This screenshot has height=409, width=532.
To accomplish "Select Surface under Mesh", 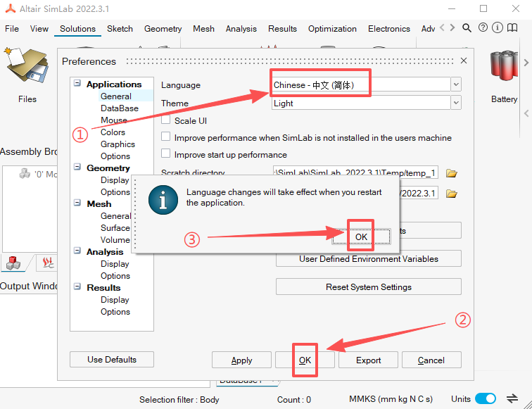I will pos(115,228).
